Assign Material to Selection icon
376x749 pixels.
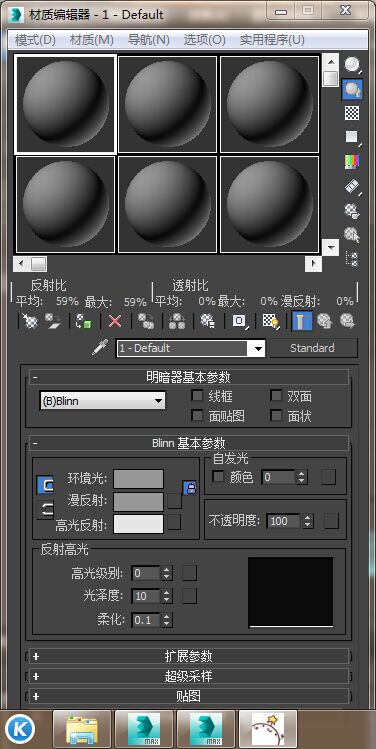pyautogui.click(x=83, y=321)
